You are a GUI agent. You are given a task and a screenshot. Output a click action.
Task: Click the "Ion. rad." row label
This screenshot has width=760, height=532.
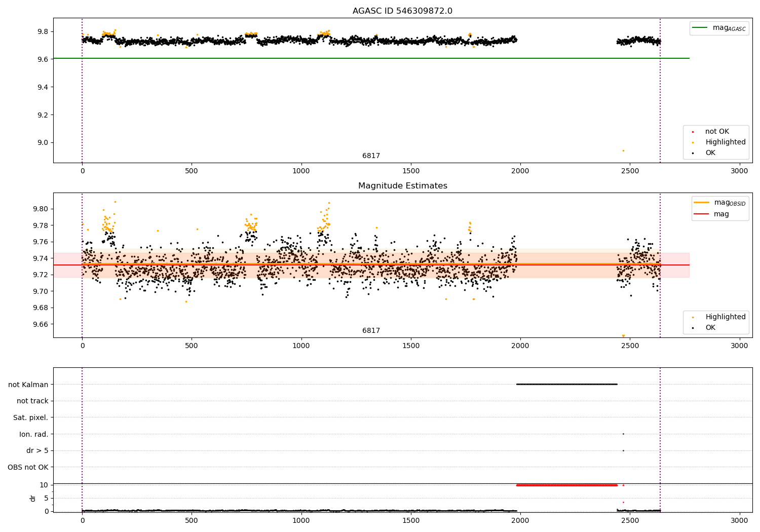[34, 434]
